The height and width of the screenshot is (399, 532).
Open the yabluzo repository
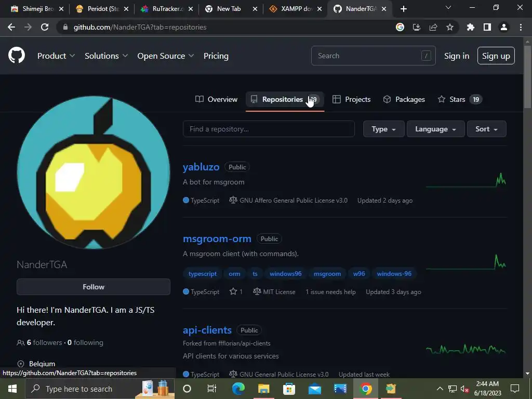pos(201,167)
